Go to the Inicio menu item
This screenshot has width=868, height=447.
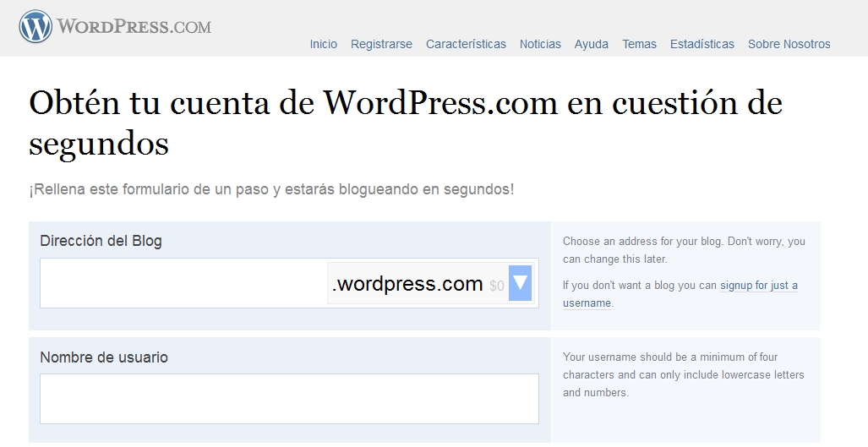tap(324, 44)
